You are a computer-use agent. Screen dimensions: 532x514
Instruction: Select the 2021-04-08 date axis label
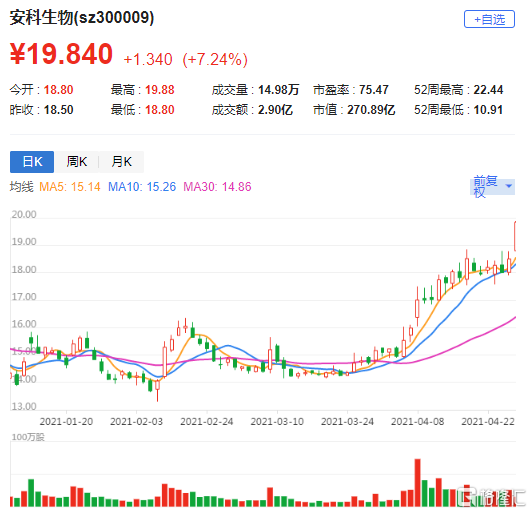[418, 422]
